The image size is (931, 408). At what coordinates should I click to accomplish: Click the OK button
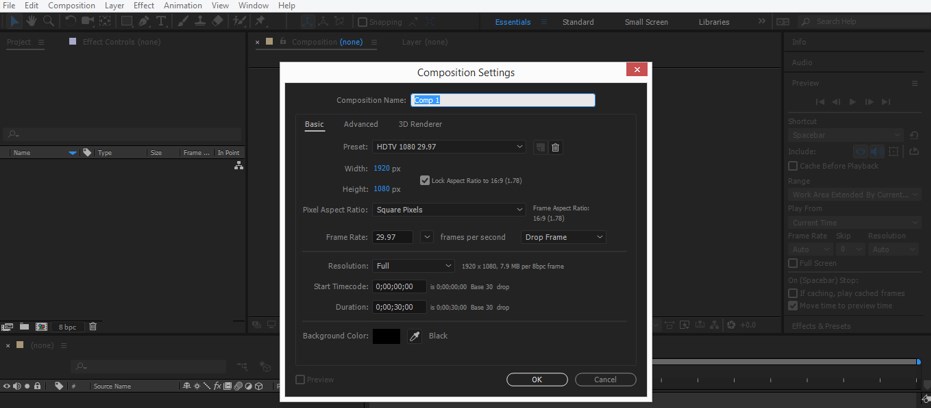pos(537,379)
